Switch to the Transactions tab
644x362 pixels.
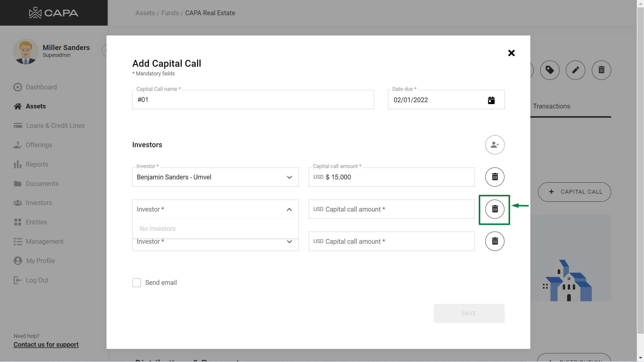[x=551, y=106]
